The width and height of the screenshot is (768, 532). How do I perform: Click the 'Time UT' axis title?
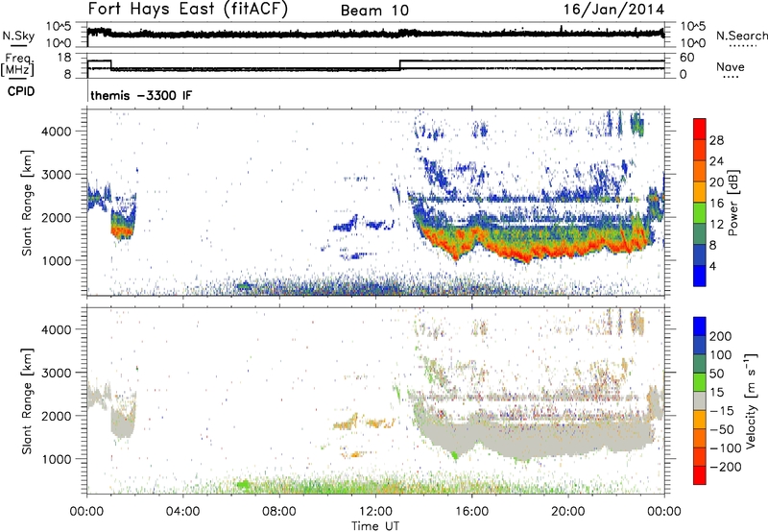375,526
